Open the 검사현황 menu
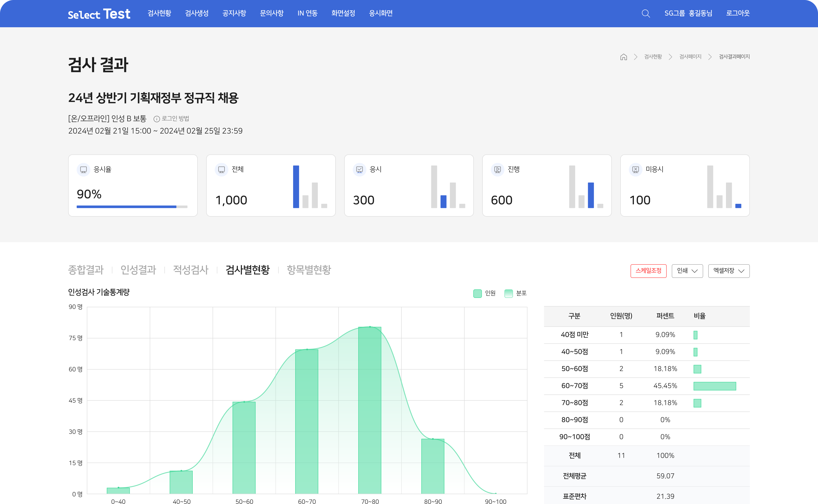This screenshot has width=818, height=504. [x=160, y=13]
